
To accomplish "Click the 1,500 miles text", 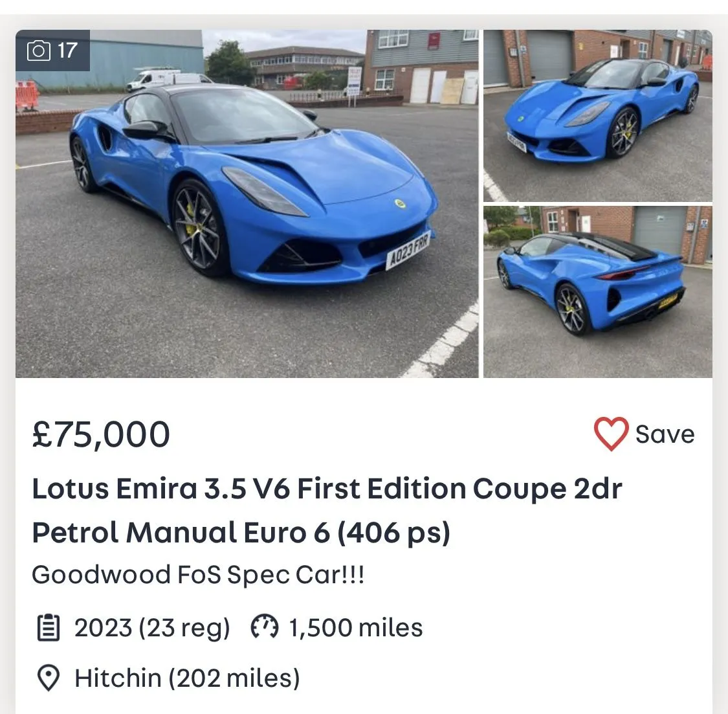I will coord(355,627).
